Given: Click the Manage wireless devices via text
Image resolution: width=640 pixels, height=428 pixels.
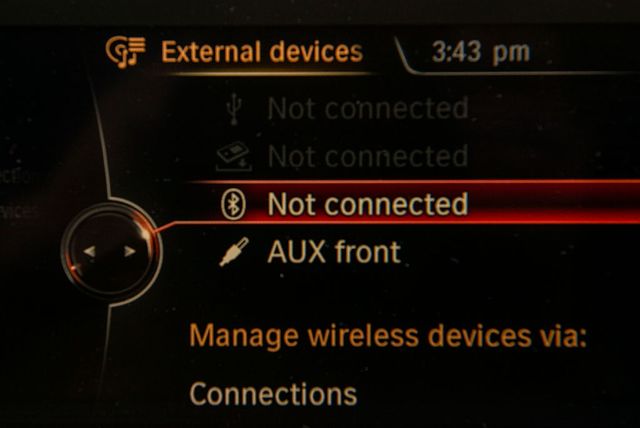Looking at the screenshot, I should (x=388, y=336).
